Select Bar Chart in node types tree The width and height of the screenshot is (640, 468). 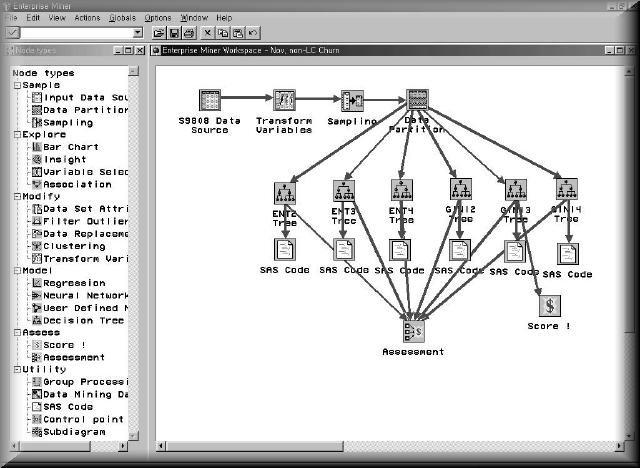[65, 147]
